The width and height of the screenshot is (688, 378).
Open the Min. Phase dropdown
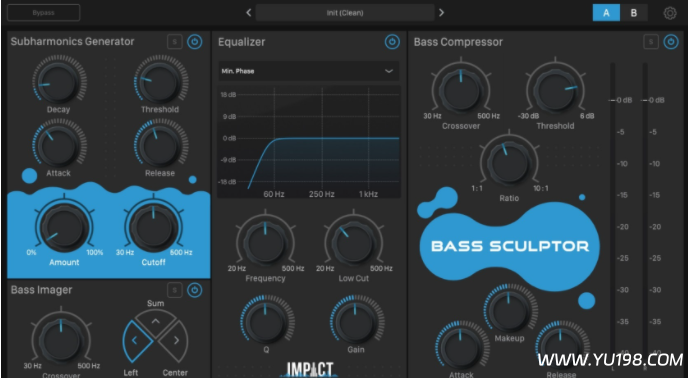point(309,71)
